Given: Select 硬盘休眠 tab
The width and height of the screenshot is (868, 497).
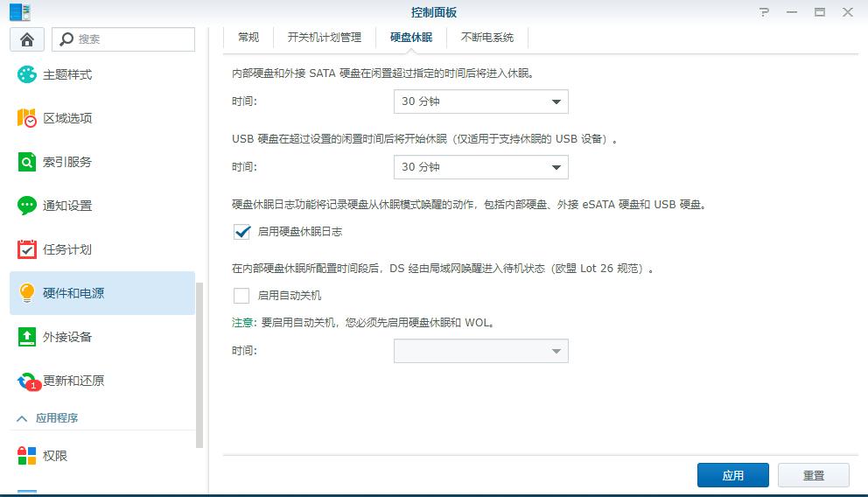Looking at the screenshot, I should coord(410,38).
